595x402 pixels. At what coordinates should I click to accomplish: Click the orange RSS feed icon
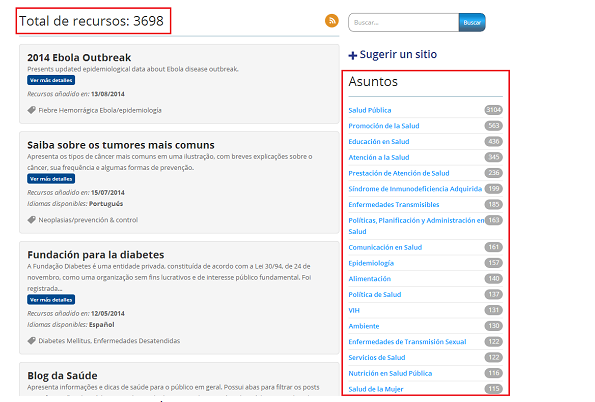332,20
